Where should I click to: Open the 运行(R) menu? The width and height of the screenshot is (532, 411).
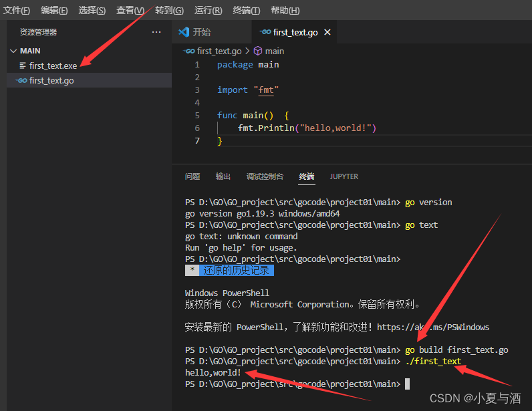tap(208, 10)
